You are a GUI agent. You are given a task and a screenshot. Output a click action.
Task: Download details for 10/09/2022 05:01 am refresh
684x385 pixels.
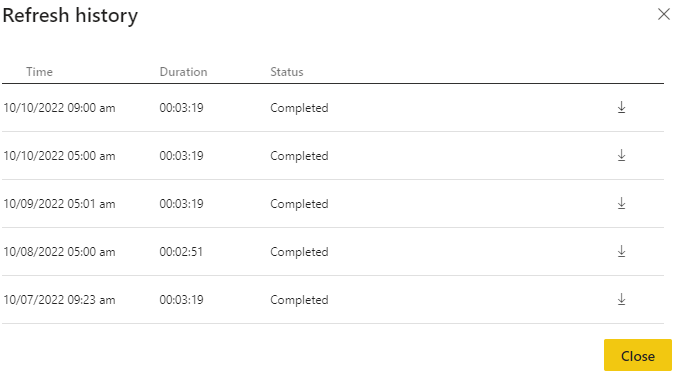pos(622,203)
